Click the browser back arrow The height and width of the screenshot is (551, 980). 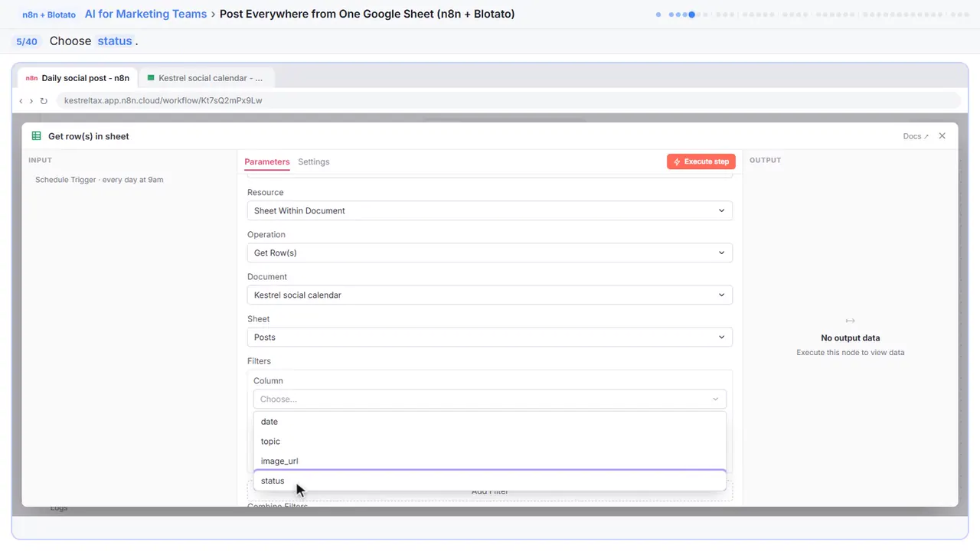pos(21,100)
